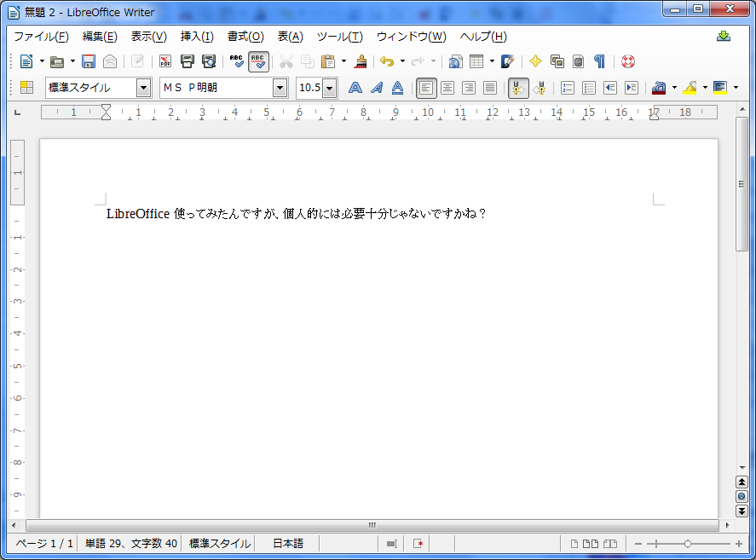
Task: Print the document with the printer icon
Action: click(x=187, y=61)
